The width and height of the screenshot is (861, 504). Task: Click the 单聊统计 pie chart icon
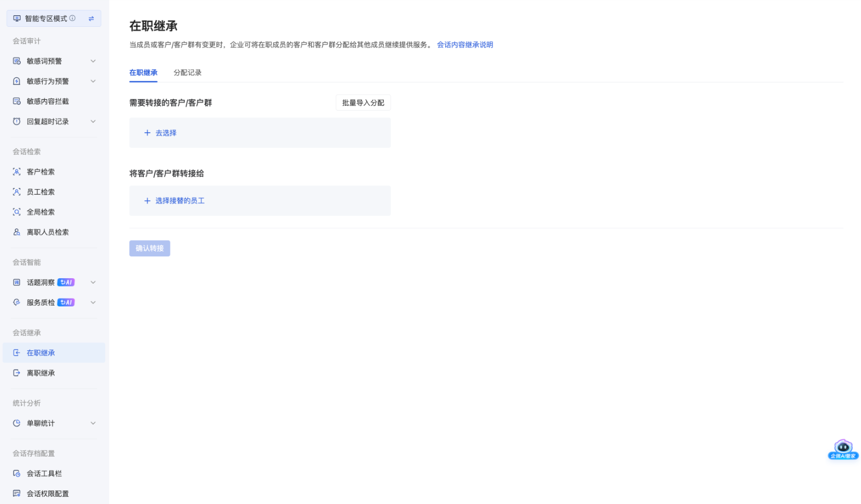pyautogui.click(x=17, y=423)
